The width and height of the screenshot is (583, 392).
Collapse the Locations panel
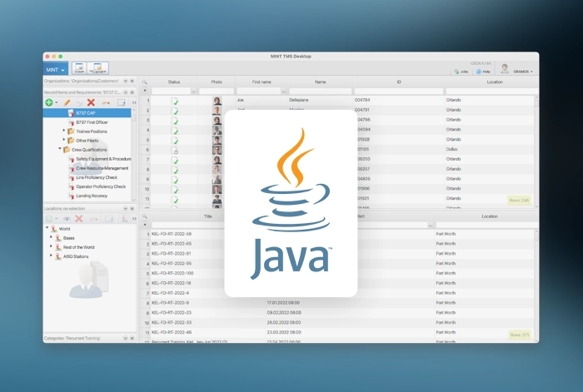click(x=125, y=208)
